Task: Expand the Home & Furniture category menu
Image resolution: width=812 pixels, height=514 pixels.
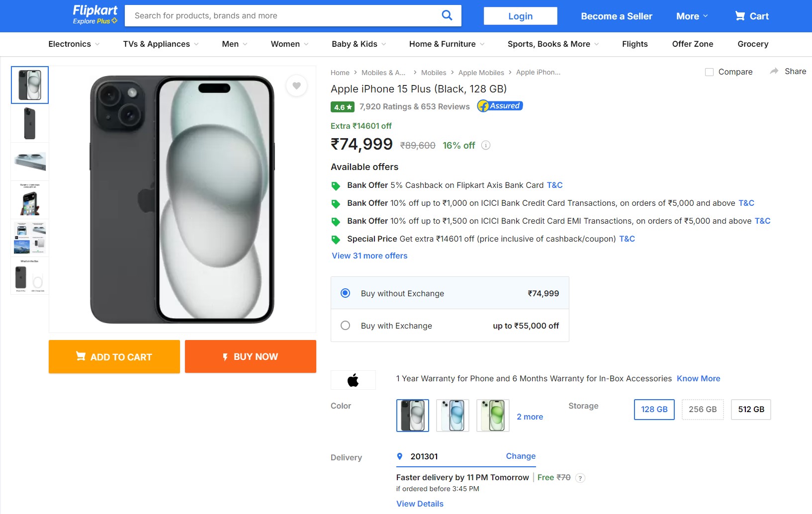Action: click(446, 44)
